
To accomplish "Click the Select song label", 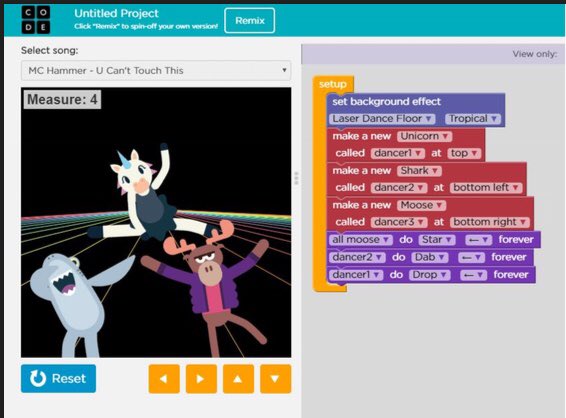I will click(49, 50).
